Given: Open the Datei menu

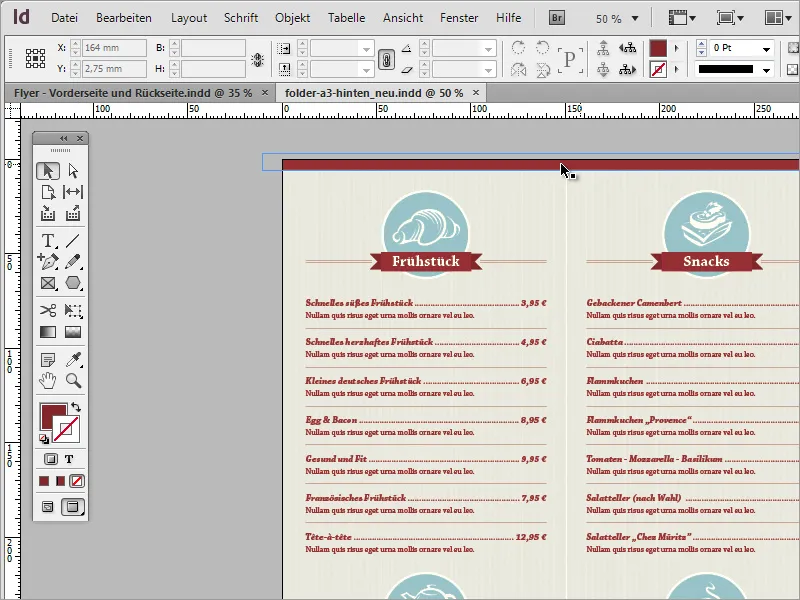Looking at the screenshot, I should point(64,18).
